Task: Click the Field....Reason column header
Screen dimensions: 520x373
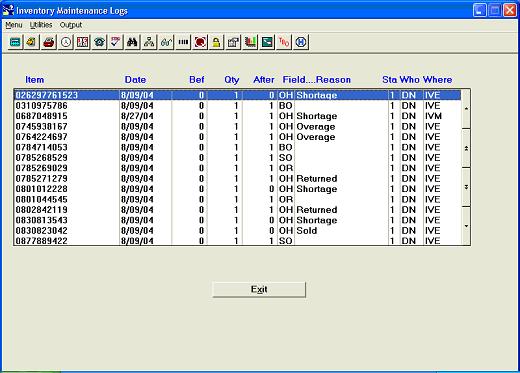Action: click(317, 80)
